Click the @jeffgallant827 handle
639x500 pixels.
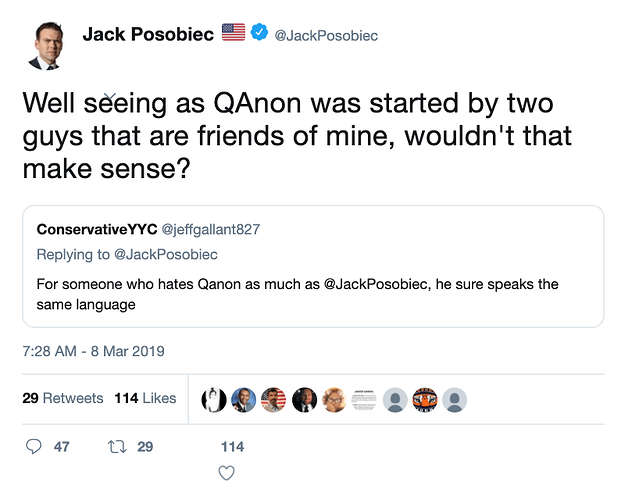click(x=210, y=229)
